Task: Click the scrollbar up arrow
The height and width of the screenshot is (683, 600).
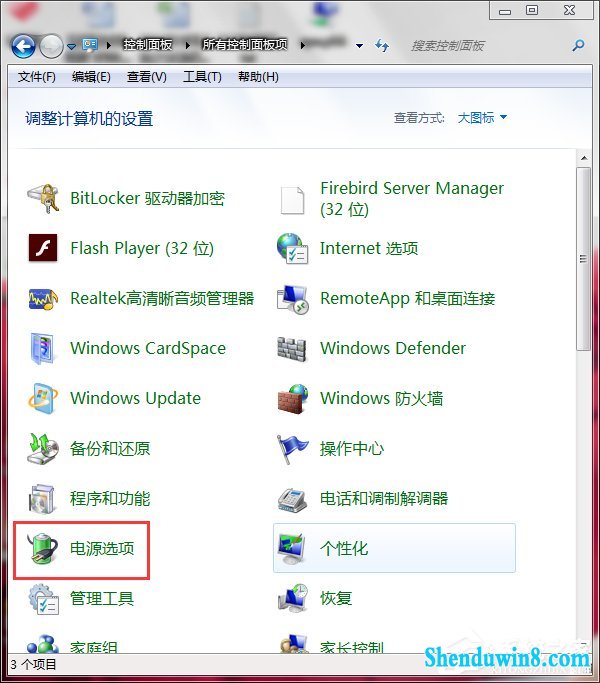Action: click(x=584, y=158)
